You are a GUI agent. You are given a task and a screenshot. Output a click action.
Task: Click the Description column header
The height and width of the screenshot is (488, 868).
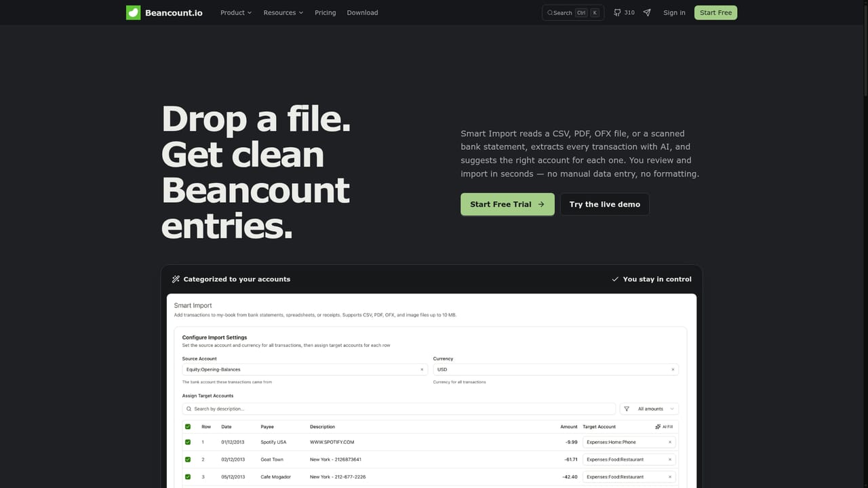coord(323,426)
